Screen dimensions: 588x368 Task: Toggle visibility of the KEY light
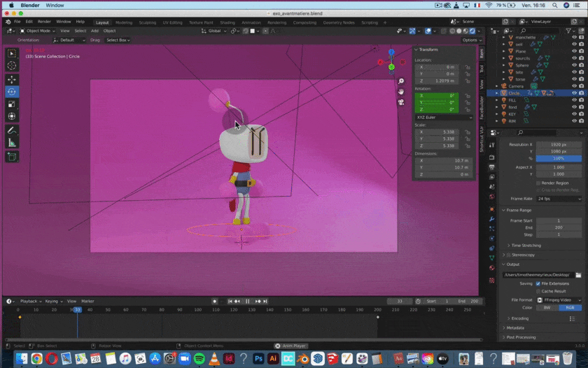pyautogui.click(x=574, y=114)
